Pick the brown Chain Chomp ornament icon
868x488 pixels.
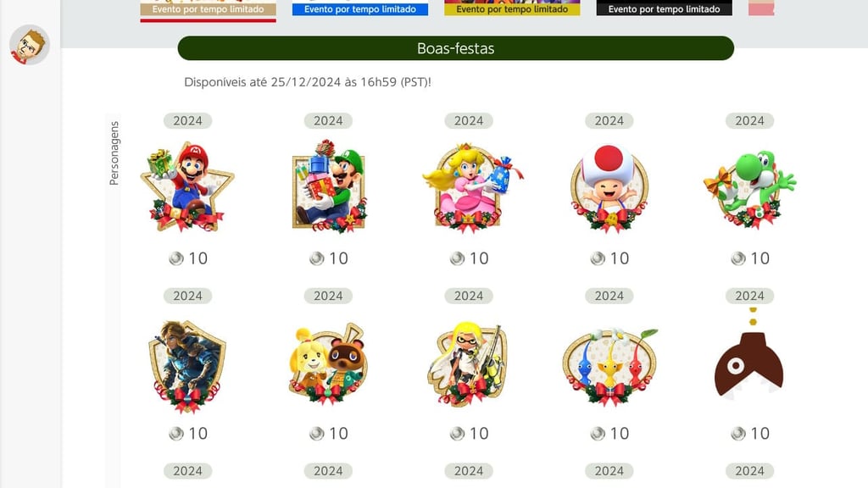[x=749, y=354]
